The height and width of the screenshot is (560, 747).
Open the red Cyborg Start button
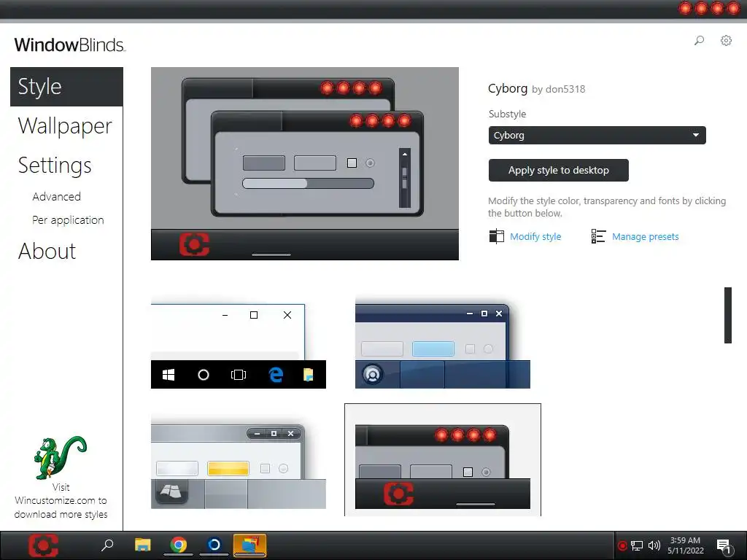tap(43, 545)
